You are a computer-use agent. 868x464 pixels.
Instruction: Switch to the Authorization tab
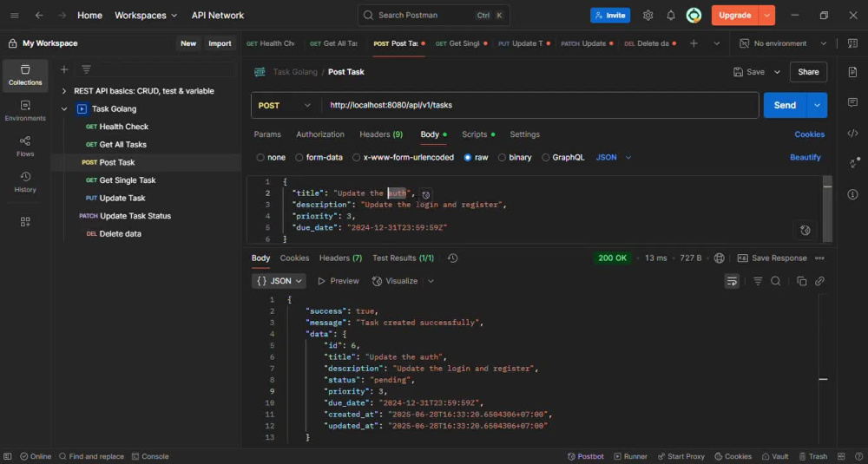pyautogui.click(x=320, y=134)
